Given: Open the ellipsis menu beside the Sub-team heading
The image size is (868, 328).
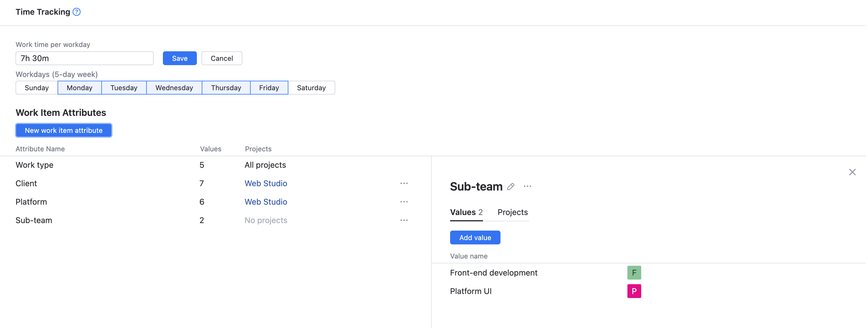Looking at the screenshot, I should pos(527,186).
